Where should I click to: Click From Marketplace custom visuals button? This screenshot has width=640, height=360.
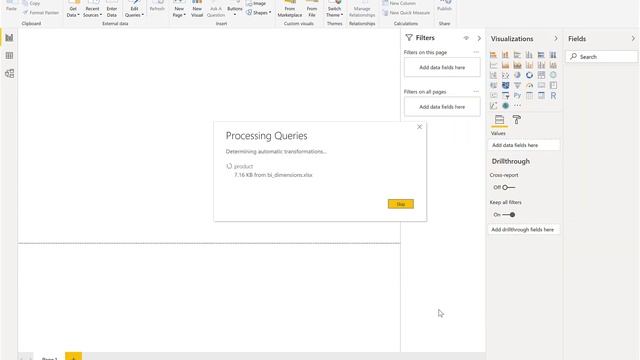tap(290, 9)
